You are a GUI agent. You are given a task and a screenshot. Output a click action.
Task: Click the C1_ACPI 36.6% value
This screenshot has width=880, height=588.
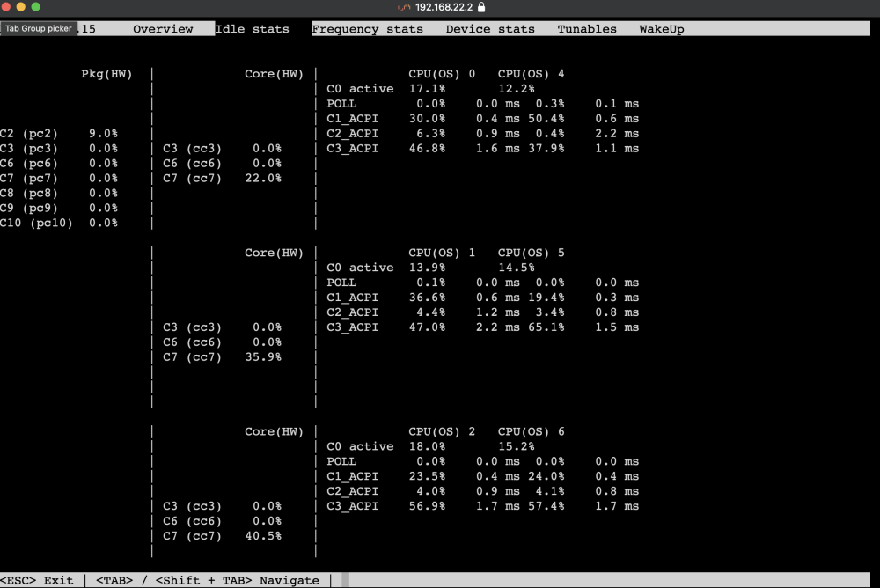[427, 298]
